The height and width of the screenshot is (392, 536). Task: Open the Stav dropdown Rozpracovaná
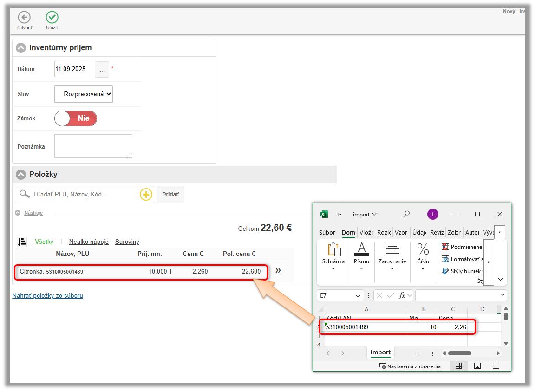point(84,94)
